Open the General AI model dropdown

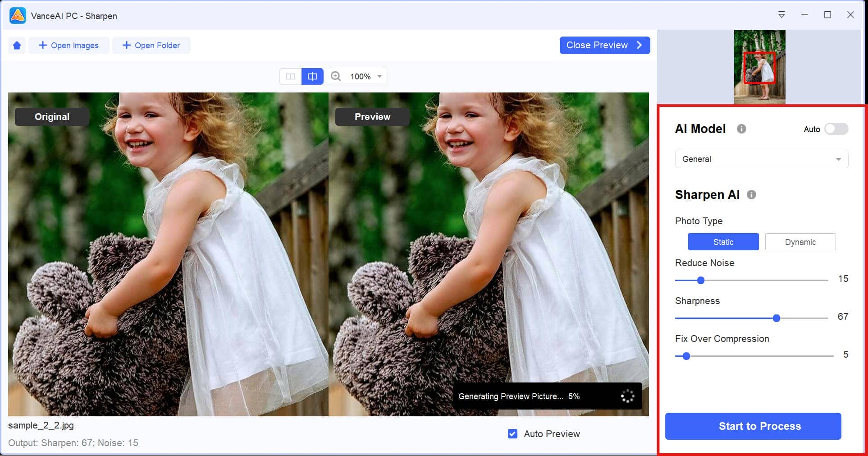(762, 159)
